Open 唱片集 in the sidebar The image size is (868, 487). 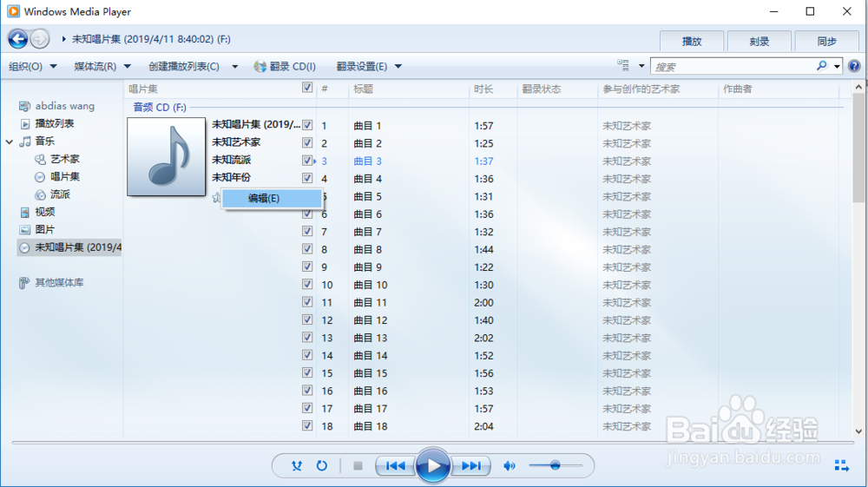point(65,176)
